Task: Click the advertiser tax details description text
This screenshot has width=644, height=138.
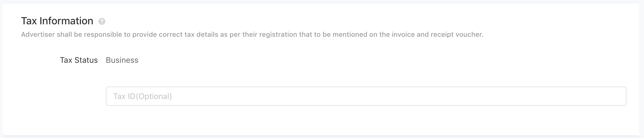Action: coord(252,34)
